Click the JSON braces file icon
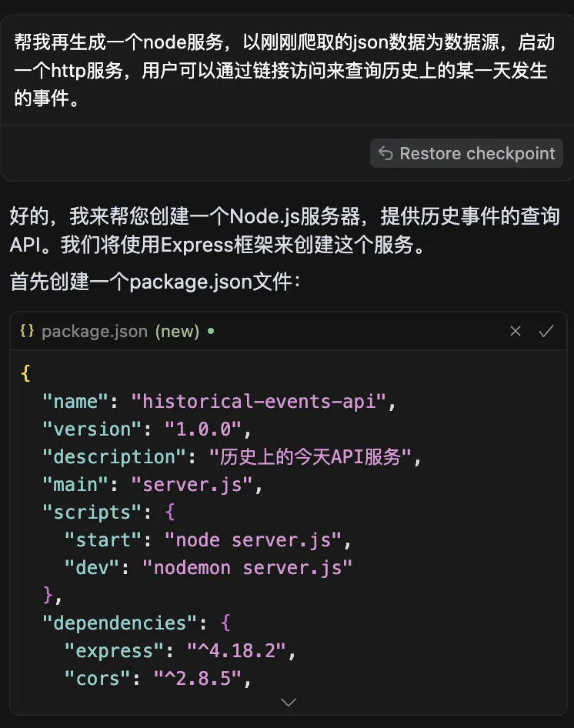574x728 pixels. tap(27, 331)
